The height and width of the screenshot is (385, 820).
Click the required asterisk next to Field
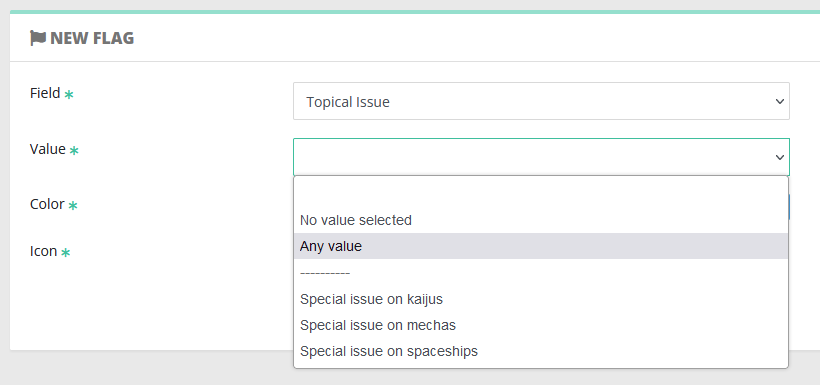coord(69,95)
